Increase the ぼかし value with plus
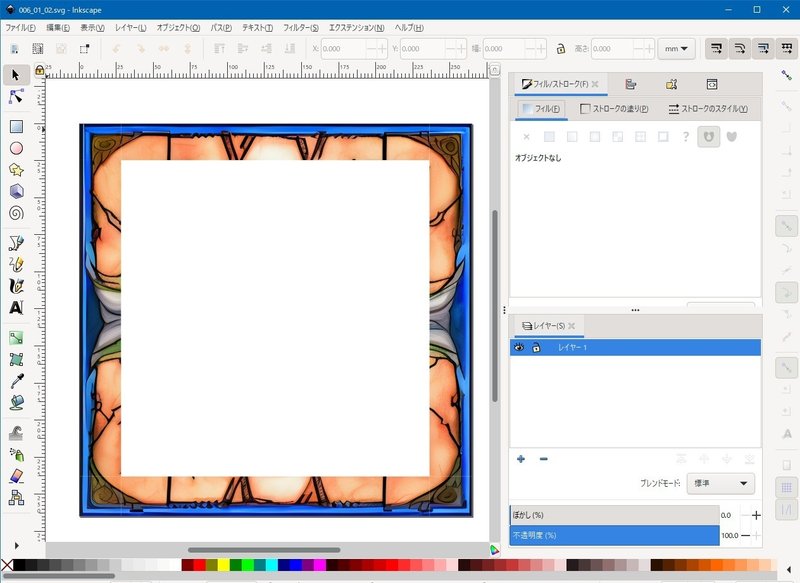This screenshot has width=800, height=583. click(756, 515)
